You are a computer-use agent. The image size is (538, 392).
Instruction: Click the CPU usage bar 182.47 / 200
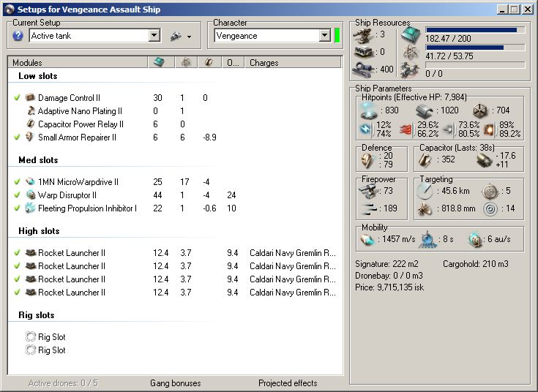click(475, 30)
